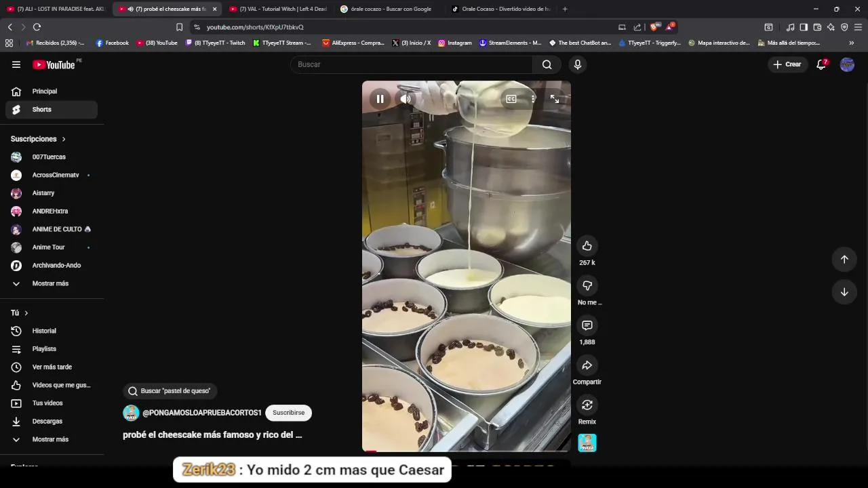This screenshot has width=868, height=488.
Task: Reload the page
Action: click(x=37, y=27)
